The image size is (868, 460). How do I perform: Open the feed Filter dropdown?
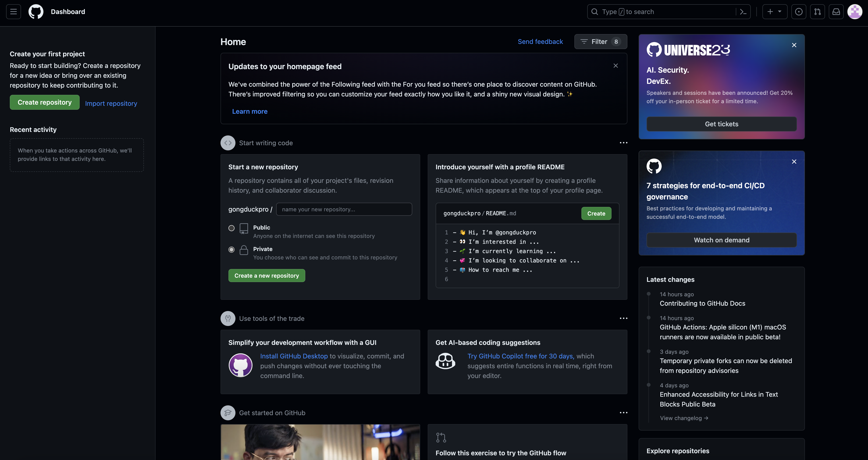[600, 42]
